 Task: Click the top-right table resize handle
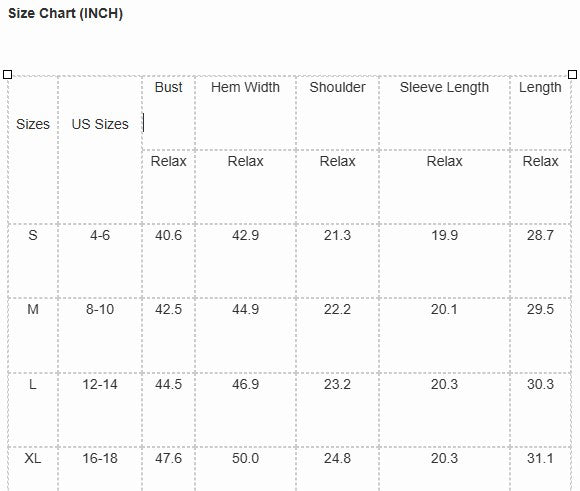pos(572,74)
